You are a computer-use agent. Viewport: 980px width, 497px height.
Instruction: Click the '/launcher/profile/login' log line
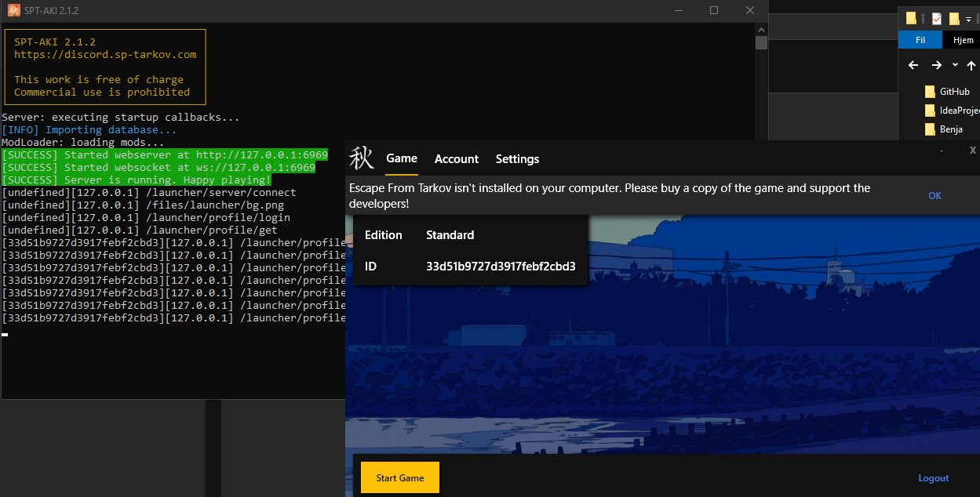[146, 217]
